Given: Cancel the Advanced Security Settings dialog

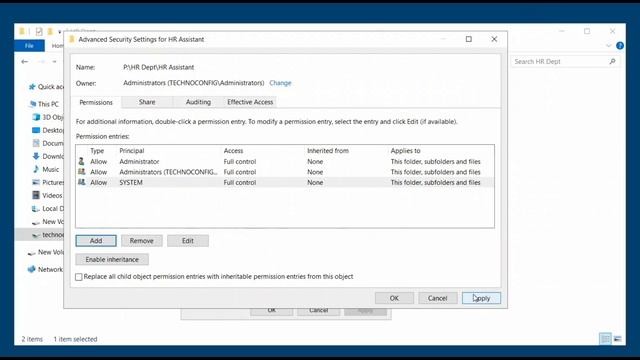Looking at the screenshot, I should click(x=438, y=298).
